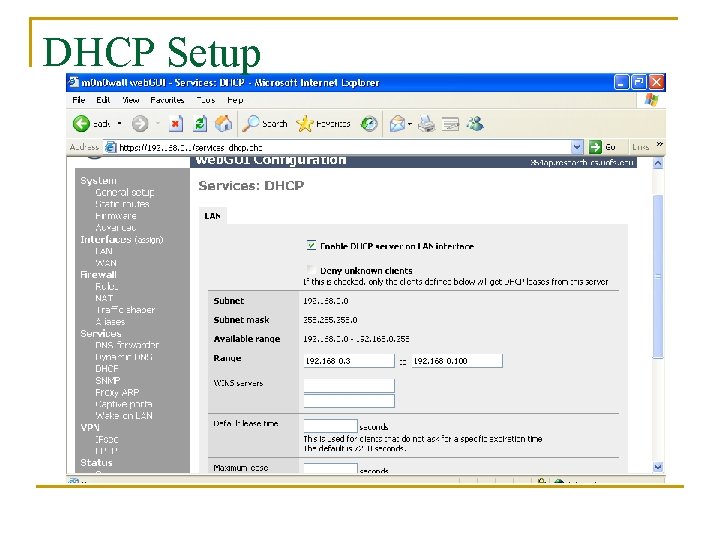Click the Edit page toolbar icon
The height and width of the screenshot is (540, 720).
coord(450,124)
